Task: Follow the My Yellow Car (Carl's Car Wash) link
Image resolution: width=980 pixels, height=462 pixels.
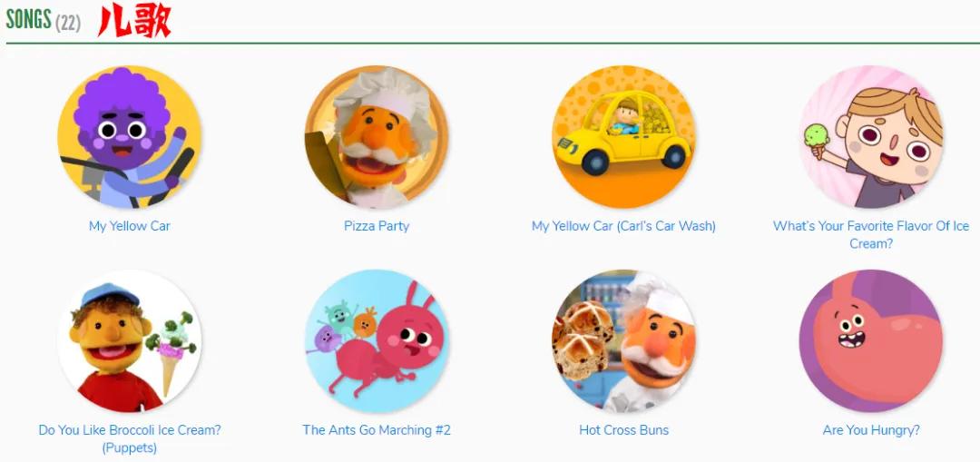Action: click(x=623, y=226)
